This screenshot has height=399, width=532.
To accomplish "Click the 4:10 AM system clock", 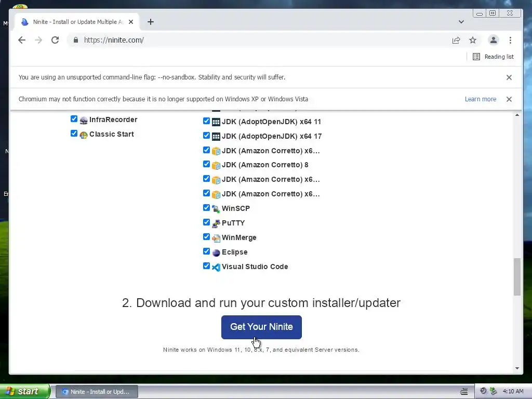I will click(x=513, y=392).
